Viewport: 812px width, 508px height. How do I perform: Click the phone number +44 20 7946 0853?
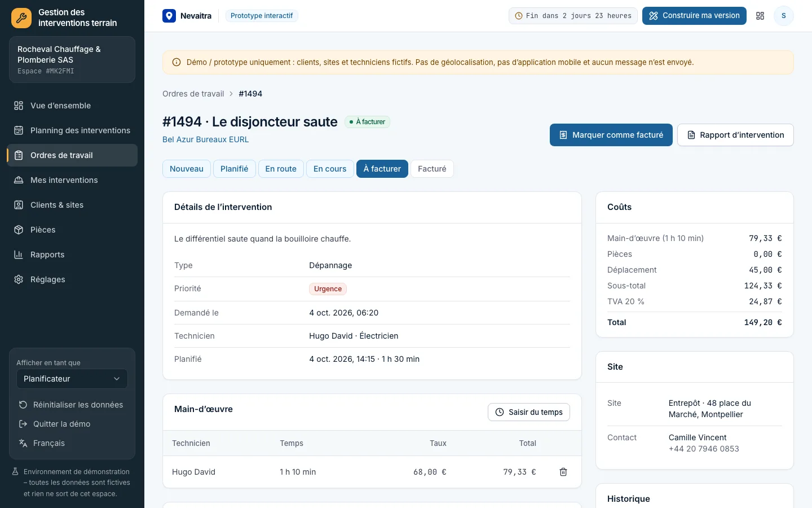coord(704,449)
